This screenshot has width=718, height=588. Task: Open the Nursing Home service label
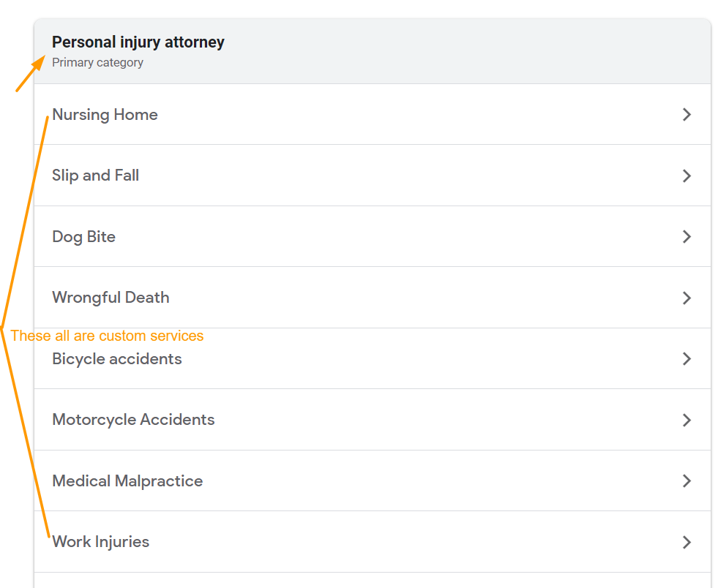(x=105, y=115)
